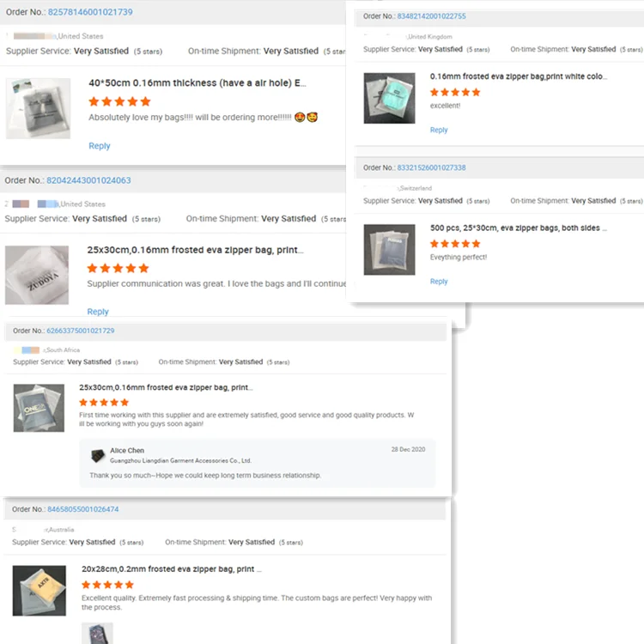The height and width of the screenshot is (644, 644).
Task: Open the 20x28cm frosted eva bag title
Action: (172, 568)
